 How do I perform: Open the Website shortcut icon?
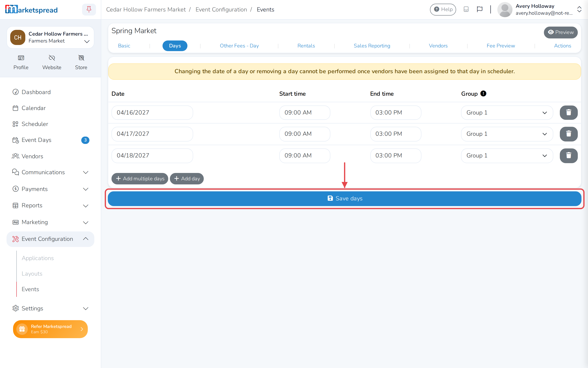[x=52, y=58]
